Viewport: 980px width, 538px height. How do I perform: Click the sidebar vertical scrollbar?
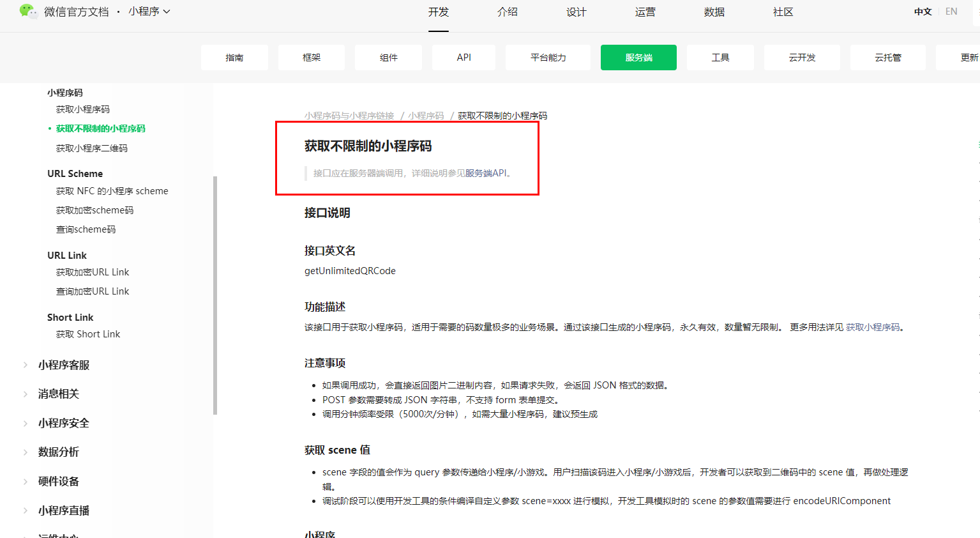click(215, 295)
